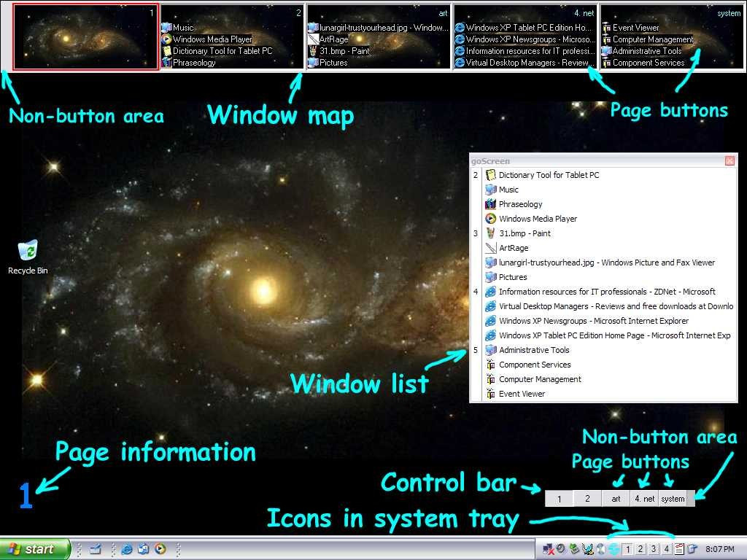Screen dimensions: 747x560
Task: Launch Internet Explorer from the Quick Launch bar
Action: point(127,549)
